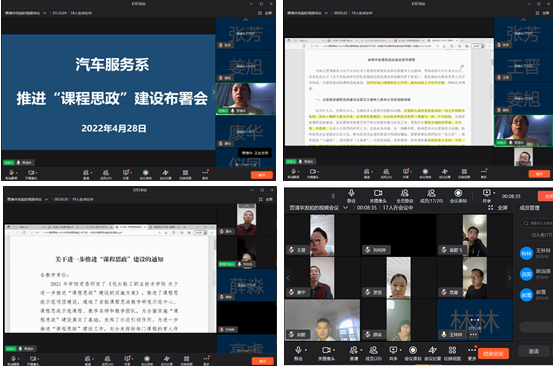Turn off camera in the gallery-view bottom toolbar
This screenshot has width=553, height=366.
click(326, 350)
